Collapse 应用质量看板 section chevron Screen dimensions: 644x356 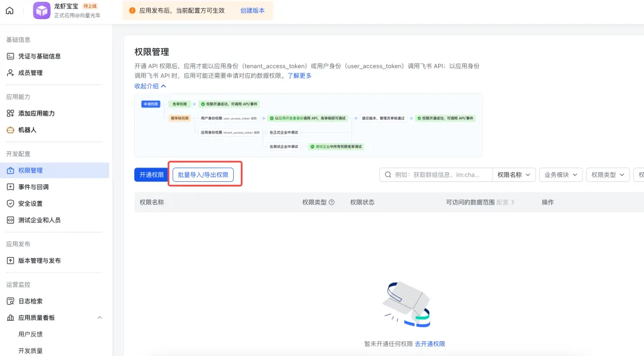click(x=100, y=318)
